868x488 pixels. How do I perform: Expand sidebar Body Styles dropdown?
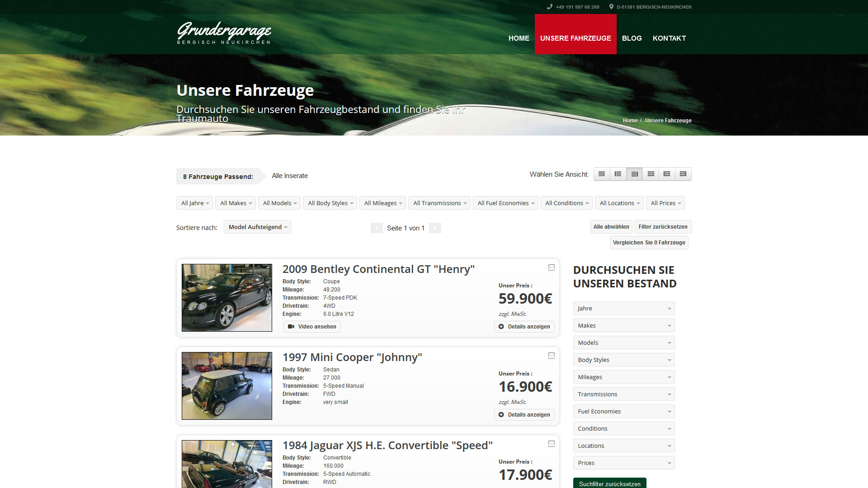click(624, 360)
